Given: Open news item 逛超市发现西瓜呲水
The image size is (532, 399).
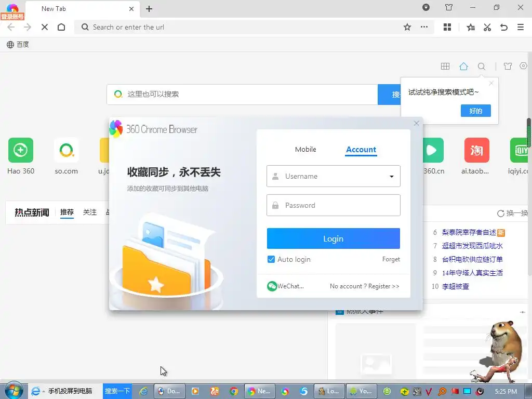Looking at the screenshot, I should coord(472,246).
